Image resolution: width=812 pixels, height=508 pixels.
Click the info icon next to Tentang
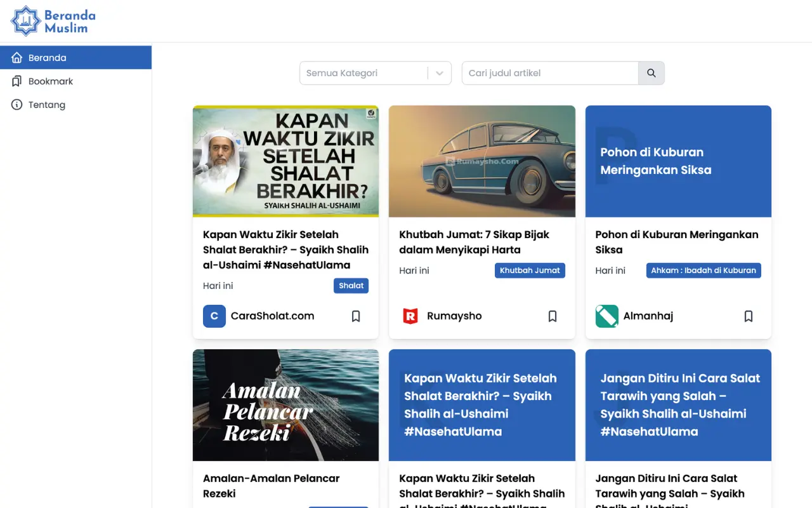click(x=16, y=104)
